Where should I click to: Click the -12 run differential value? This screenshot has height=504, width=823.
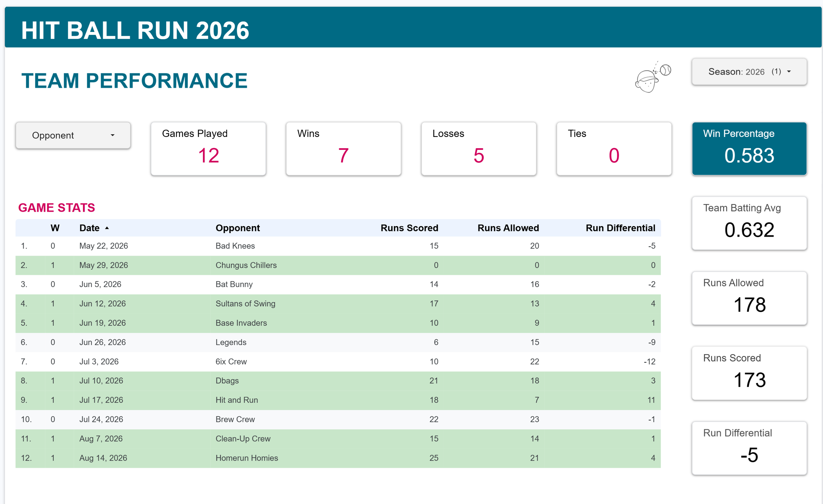(x=649, y=361)
